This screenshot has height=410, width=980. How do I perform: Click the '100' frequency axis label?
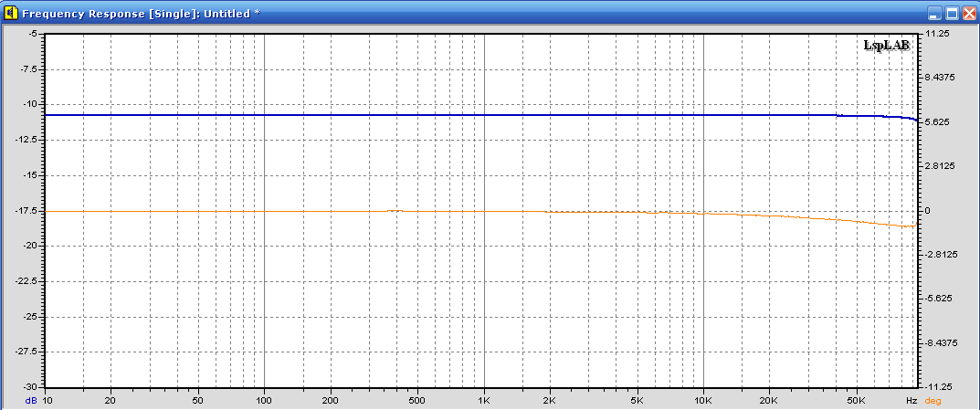click(264, 401)
